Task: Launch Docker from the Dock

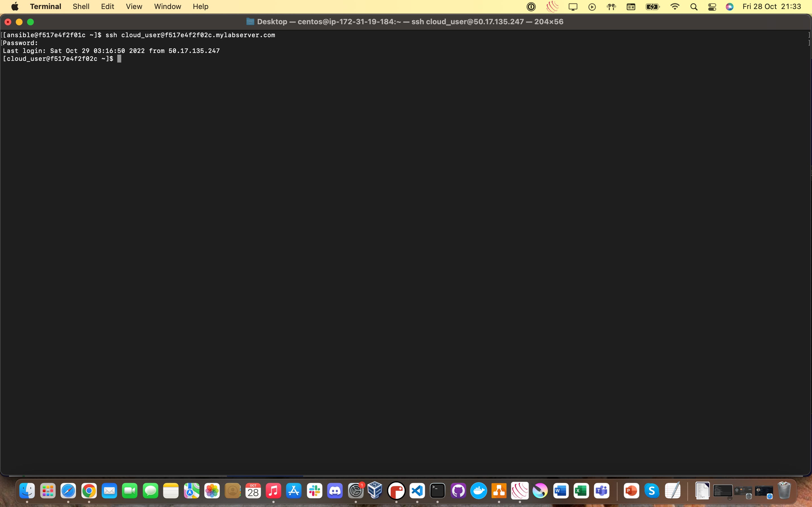Action: (x=478, y=491)
